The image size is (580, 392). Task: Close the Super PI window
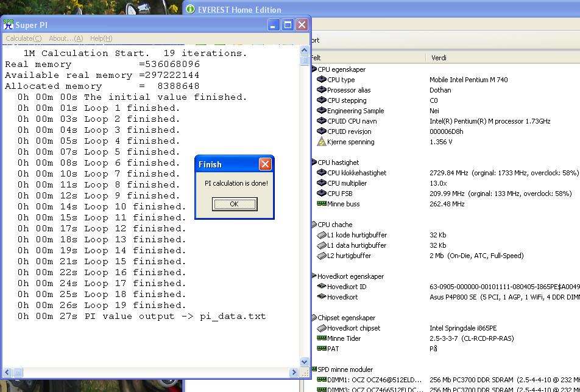point(302,25)
